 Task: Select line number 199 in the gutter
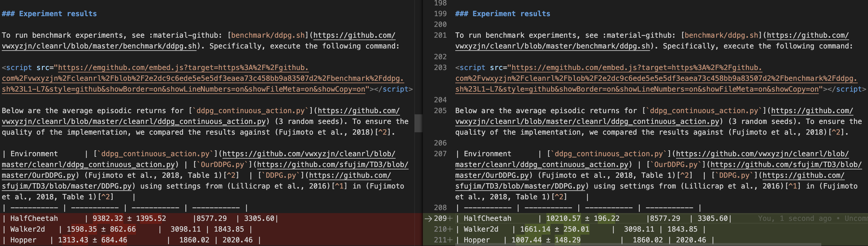click(x=440, y=14)
